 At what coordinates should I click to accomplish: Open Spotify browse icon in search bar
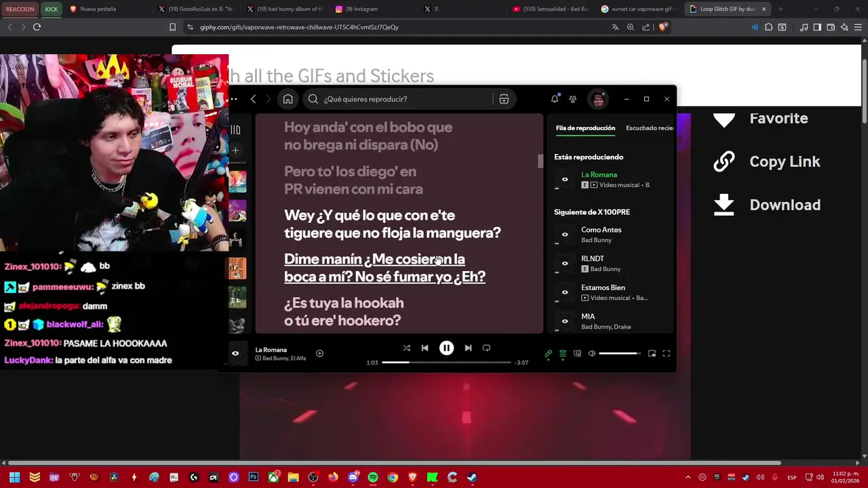(504, 99)
